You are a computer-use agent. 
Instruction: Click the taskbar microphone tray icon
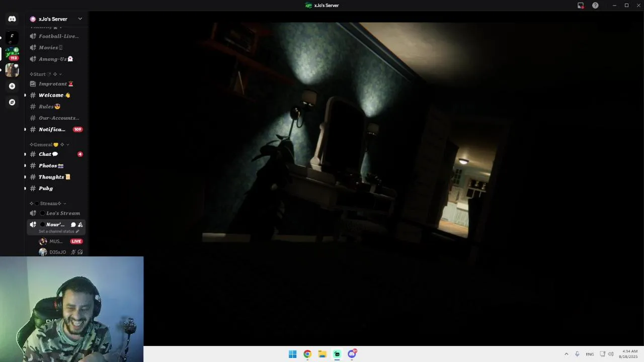pyautogui.click(x=577, y=354)
